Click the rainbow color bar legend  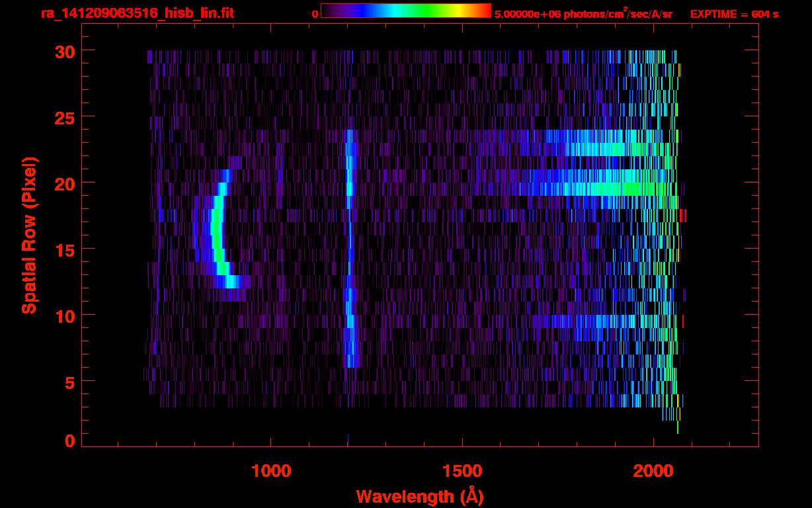406,11
